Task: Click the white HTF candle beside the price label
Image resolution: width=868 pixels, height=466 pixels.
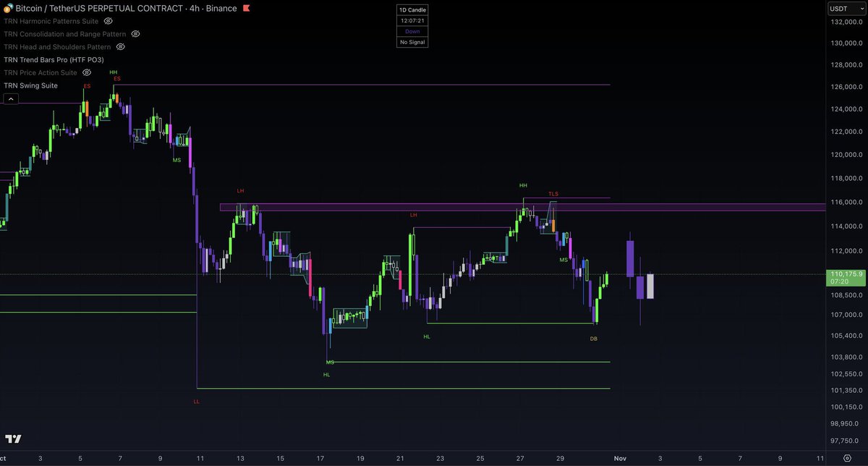Action: tap(650, 286)
